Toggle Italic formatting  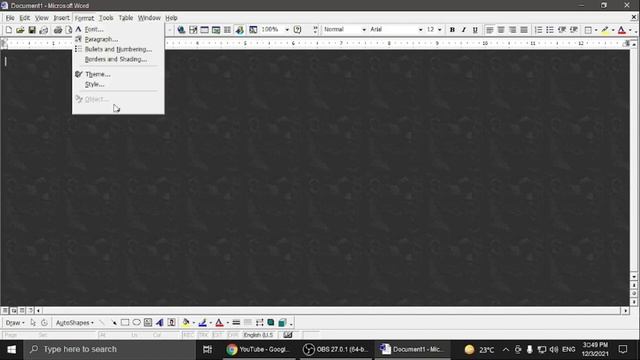[463, 30]
